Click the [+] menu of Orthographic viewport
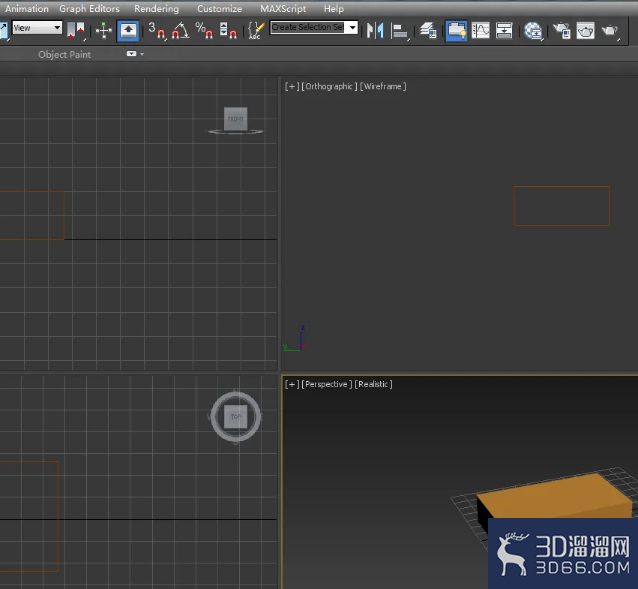Viewport: 638px width, 589px height. point(292,86)
